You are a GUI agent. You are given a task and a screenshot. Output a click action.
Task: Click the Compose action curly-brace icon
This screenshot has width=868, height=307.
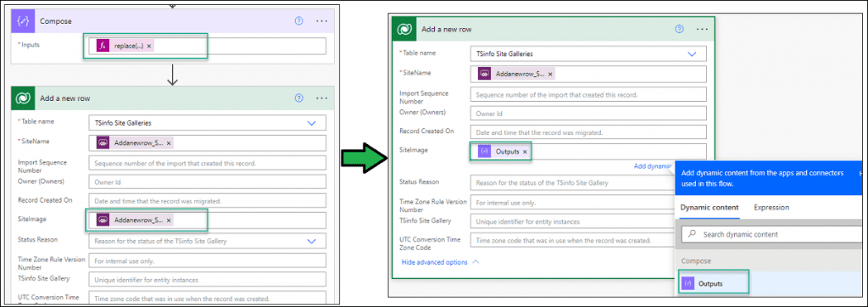pyautogui.click(x=23, y=20)
